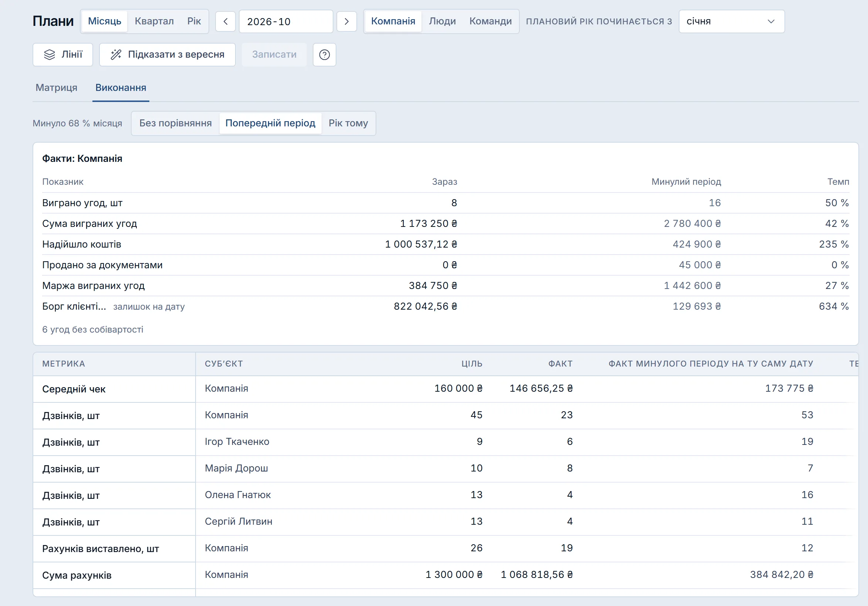Click the layers icon on Лінії button

50,55
